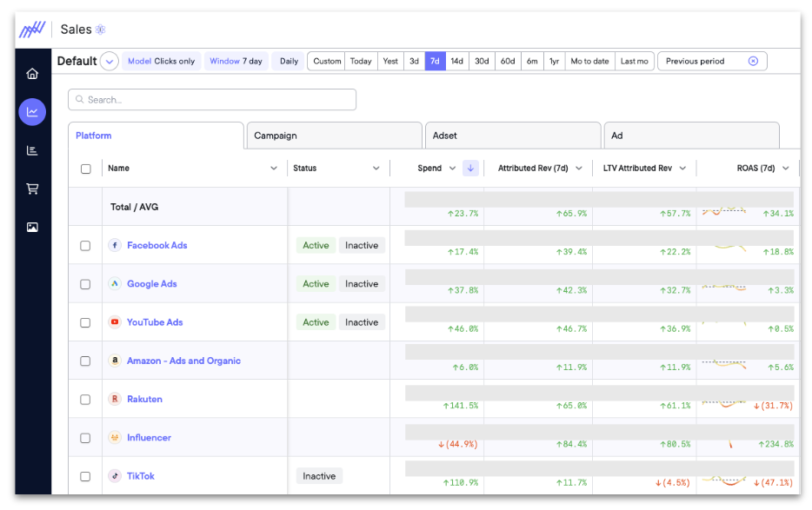This screenshot has height=510, width=812.
Task: Click the icon next to Sales title
Action: point(101,30)
